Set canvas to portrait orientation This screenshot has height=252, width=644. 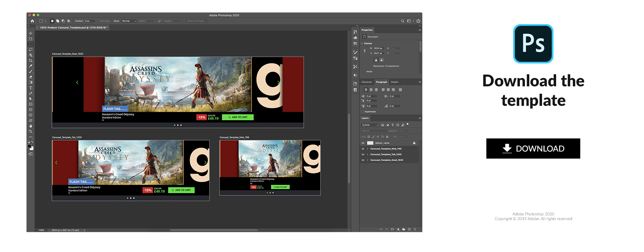click(376, 60)
